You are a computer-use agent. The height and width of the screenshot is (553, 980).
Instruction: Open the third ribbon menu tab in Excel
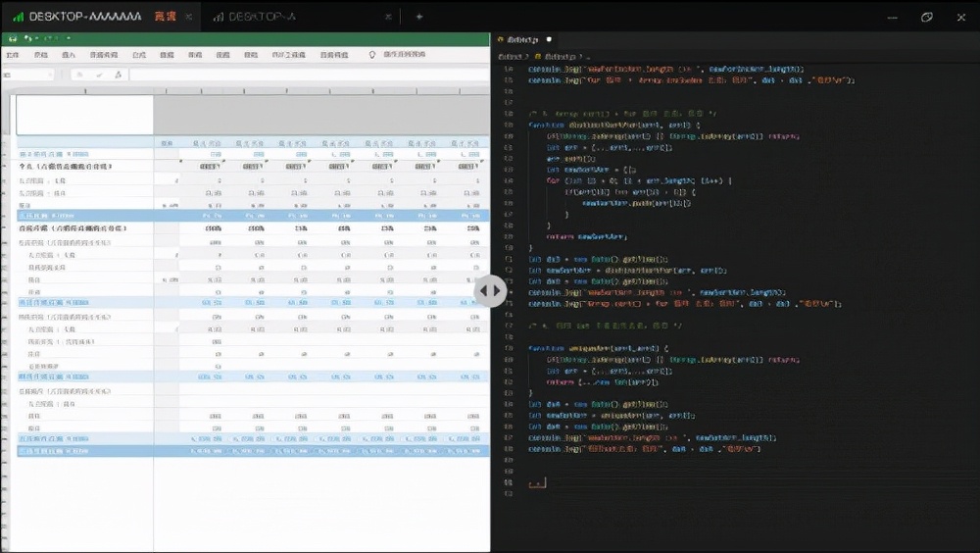[69, 55]
